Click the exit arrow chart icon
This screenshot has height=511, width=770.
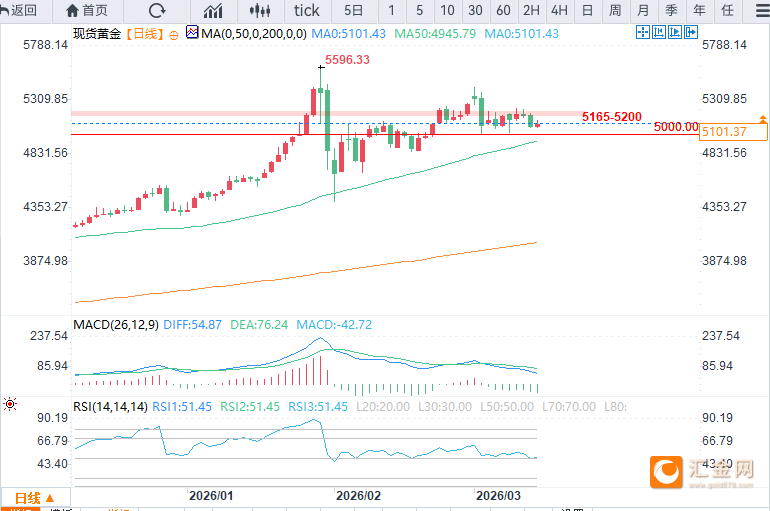[691, 32]
